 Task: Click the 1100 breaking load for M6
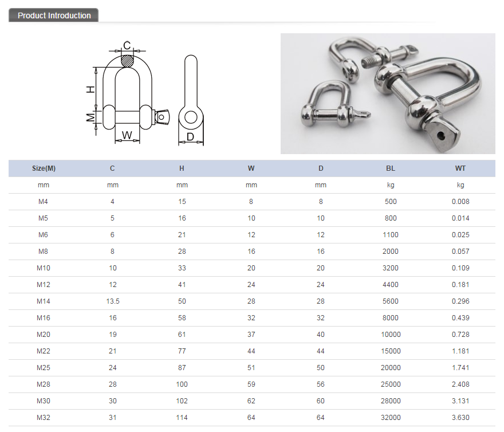[x=391, y=235]
